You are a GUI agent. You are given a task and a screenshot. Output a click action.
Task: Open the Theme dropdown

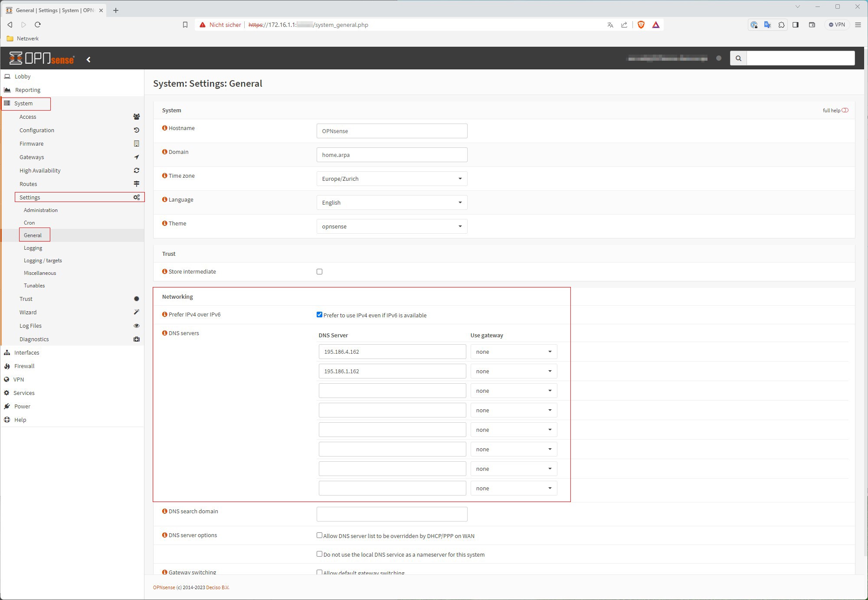click(x=392, y=226)
